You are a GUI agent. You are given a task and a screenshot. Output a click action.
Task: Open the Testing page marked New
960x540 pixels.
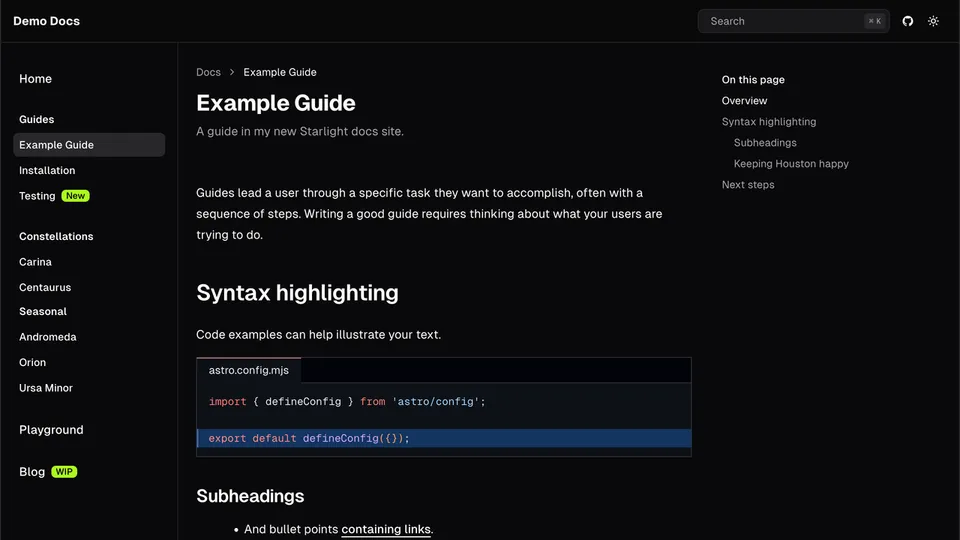37,196
